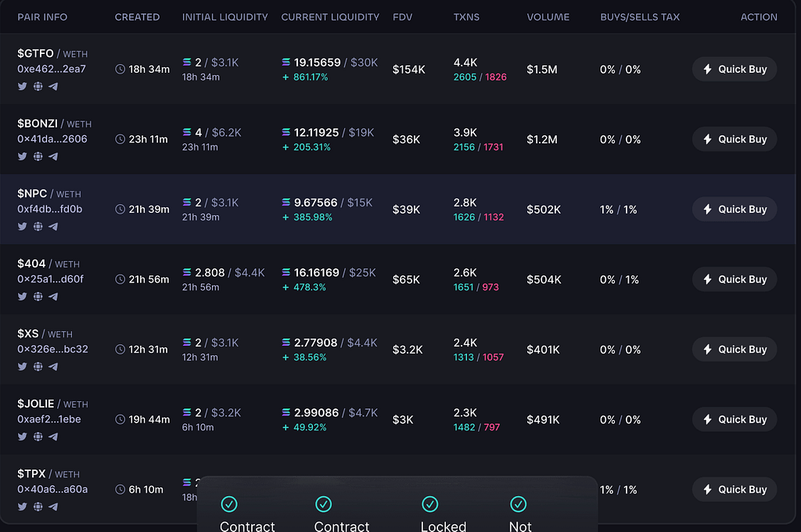Quick Buy the $JOLIE token
801x532 pixels.
tap(734, 419)
